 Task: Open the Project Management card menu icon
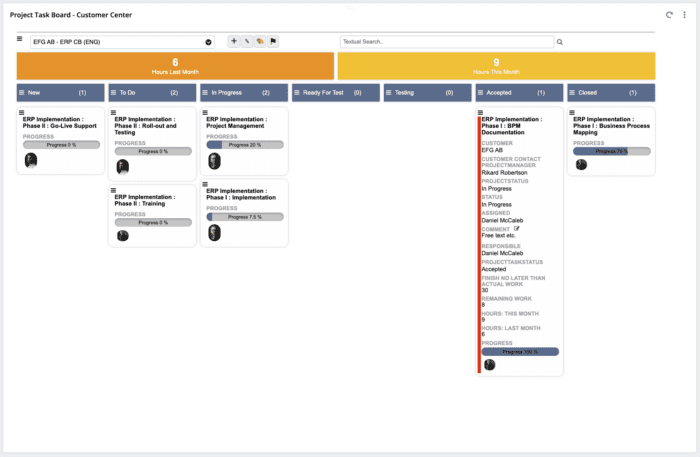point(205,112)
